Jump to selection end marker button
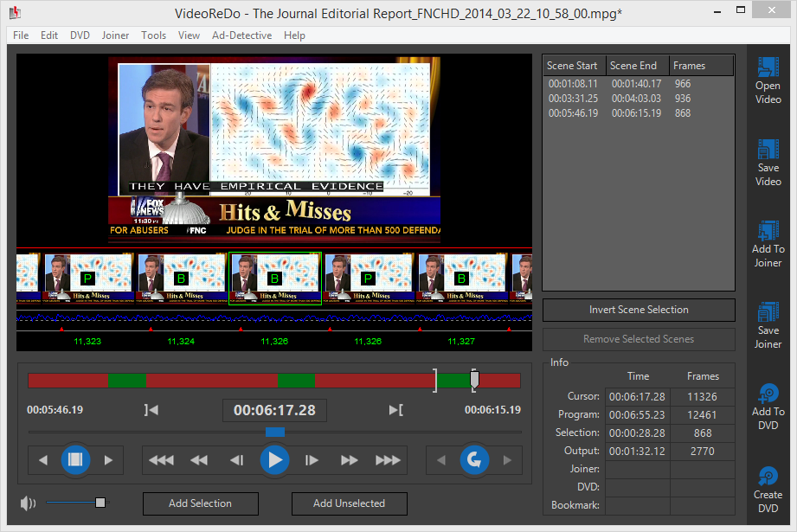The width and height of the screenshot is (797, 532). pyautogui.click(x=396, y=409)
